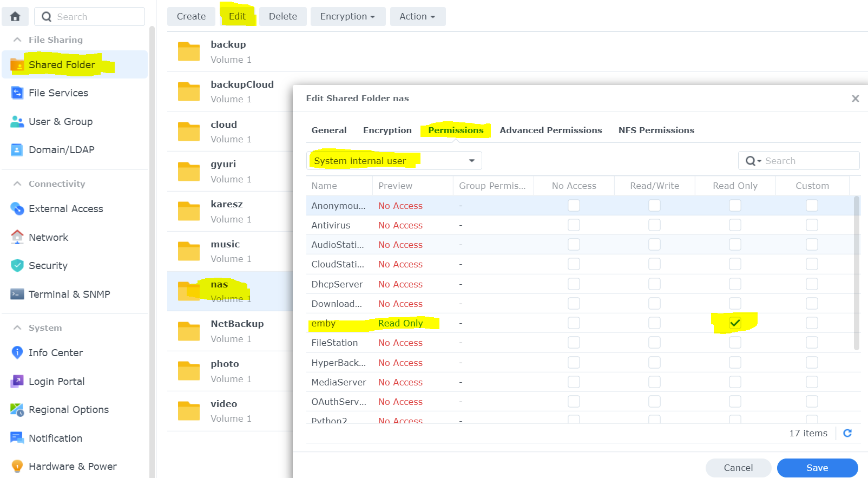The height and width of the screenshot is (478, 868).
Task: Switch to NFS Permissions tab
Action: [656, 130]
